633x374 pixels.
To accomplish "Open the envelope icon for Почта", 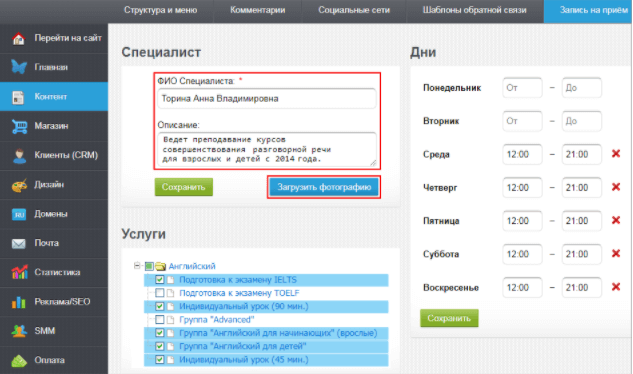I will click(19, 244).
